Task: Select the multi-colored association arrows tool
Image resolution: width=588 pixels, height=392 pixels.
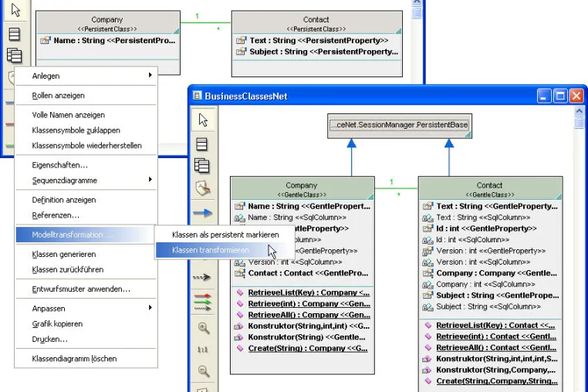Action: pyautogui.click(x=202, y=302)
